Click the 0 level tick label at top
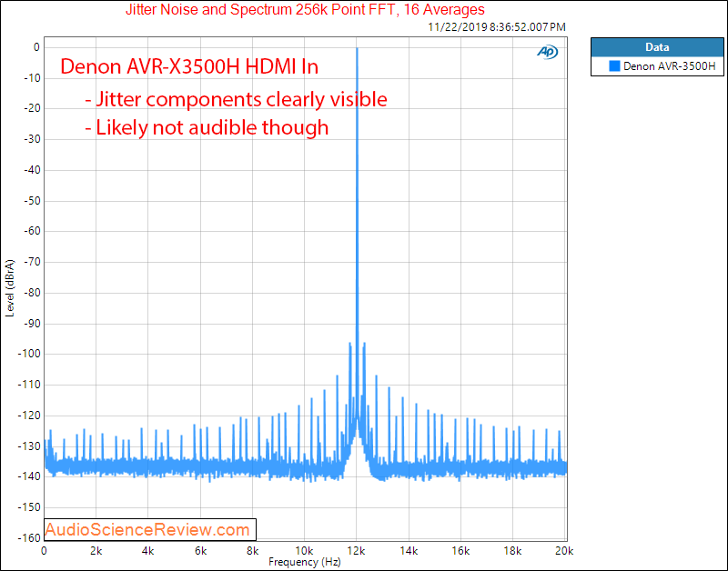 pyautogui.click(x=36, y=47)
